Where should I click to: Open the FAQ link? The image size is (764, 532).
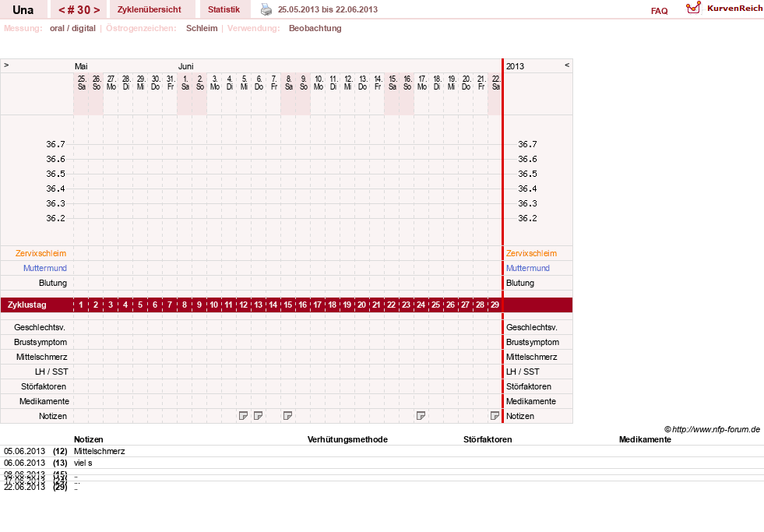coord(659,11)
